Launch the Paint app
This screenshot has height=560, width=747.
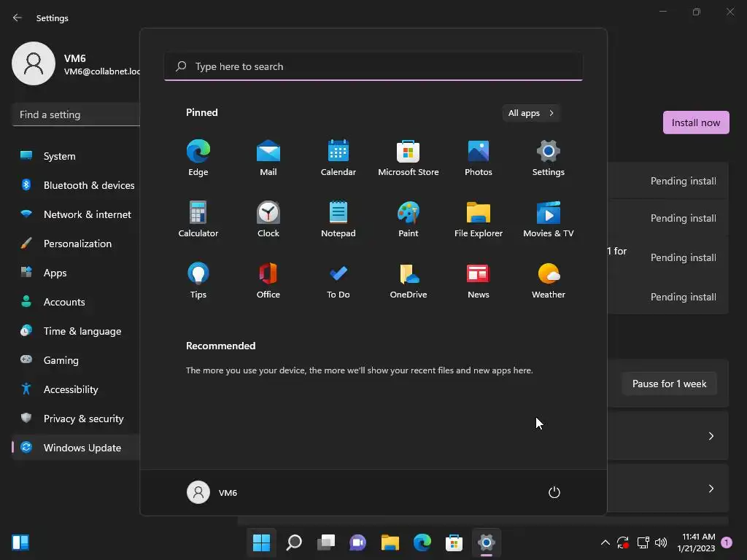point(409,219)
